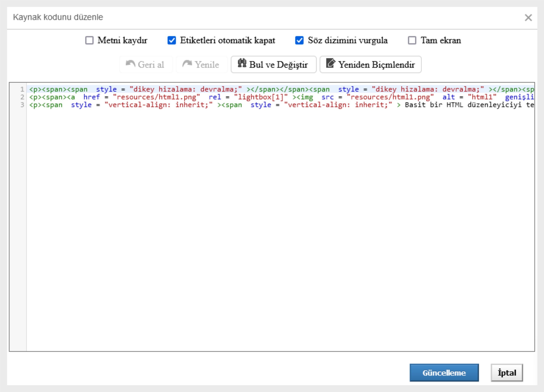Click text "Basit bir HTML düzenleyiciyi" on line 3
The width and height of the screenshot is (544, 392).
click(x=463, y=105)
